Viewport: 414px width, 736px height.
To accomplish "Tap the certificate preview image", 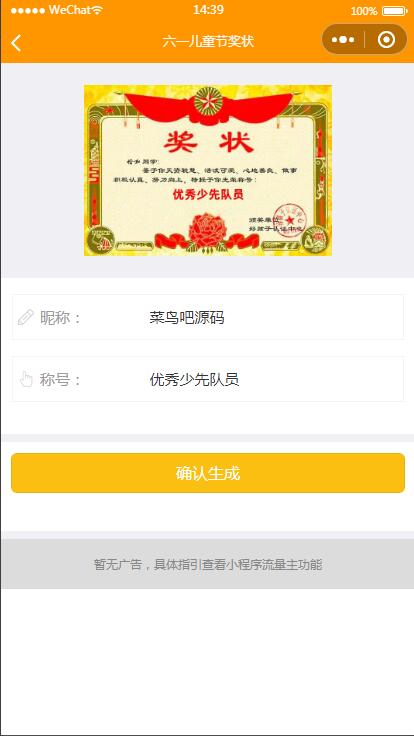I will (208, 170).
